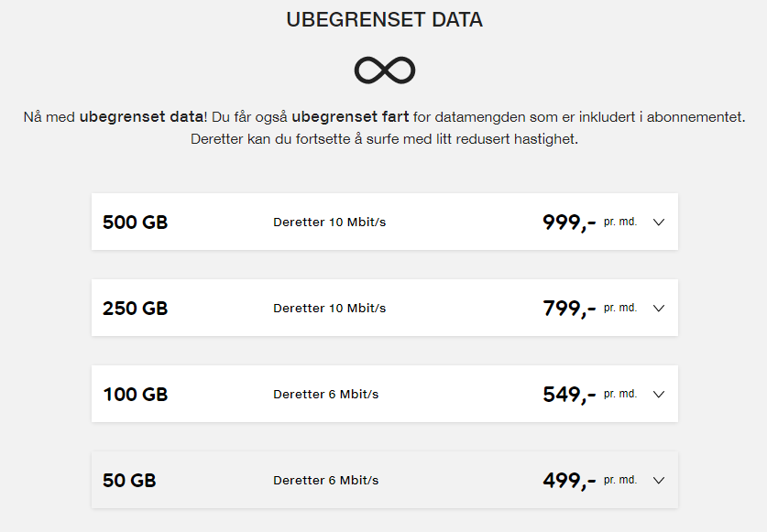This screenshot has height=532, width=767.
Task: Select the 500 GB plan title
Action: (x=135, y=222)
